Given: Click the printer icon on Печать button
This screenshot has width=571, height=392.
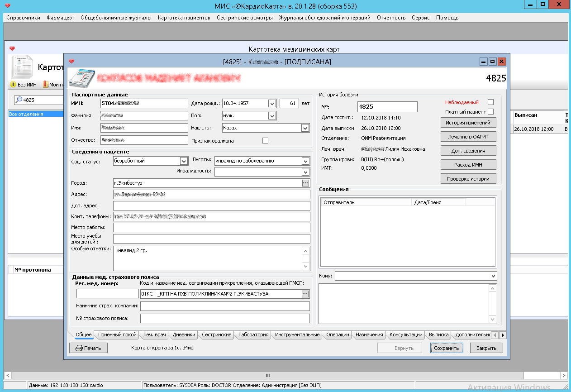Looking at the screenshot, I should tap(79, 348).
